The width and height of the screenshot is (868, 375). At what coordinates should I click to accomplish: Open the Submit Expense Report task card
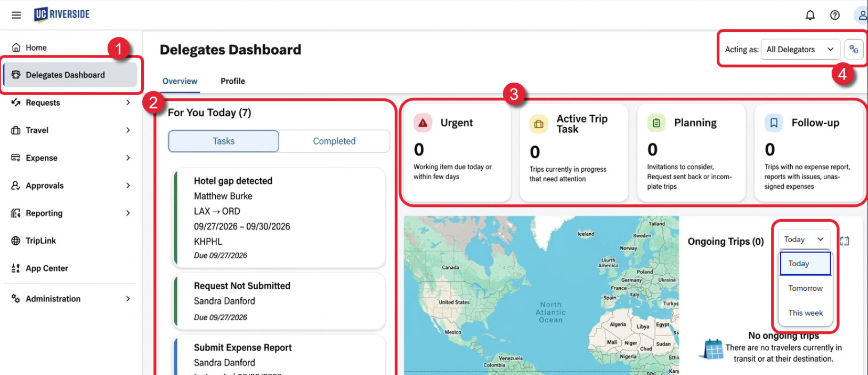click(x=279, y=355)
